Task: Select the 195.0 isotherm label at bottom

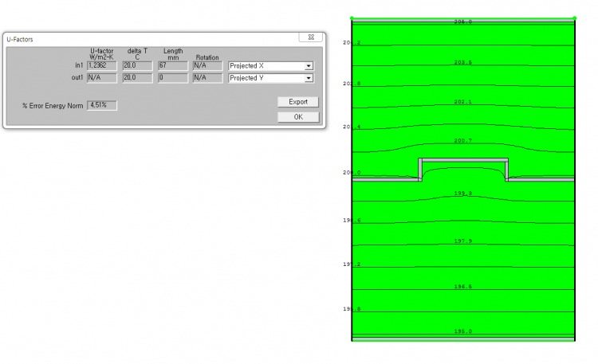Action: (x=462, y=331)
